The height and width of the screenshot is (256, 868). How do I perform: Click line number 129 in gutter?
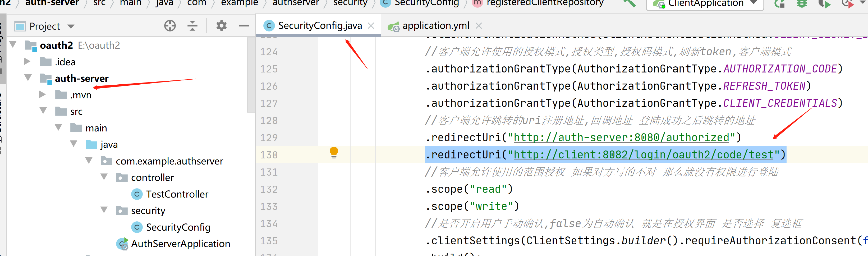(x=269, y=138)
